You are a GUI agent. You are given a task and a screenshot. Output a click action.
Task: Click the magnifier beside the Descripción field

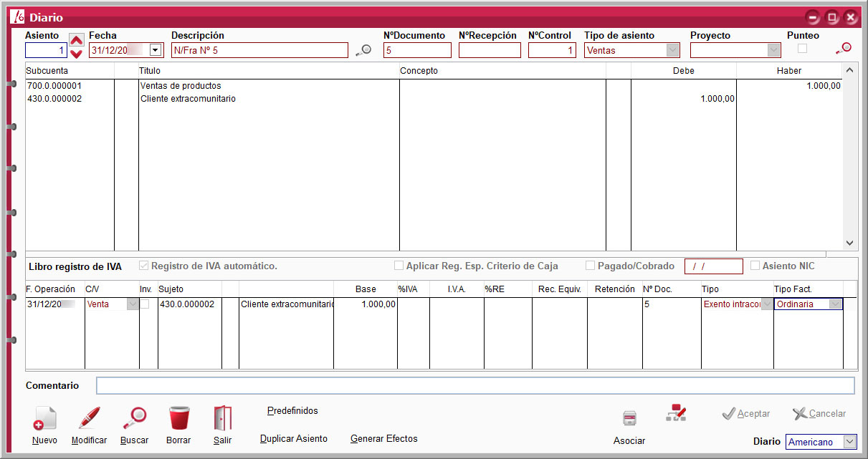[363, 50]
